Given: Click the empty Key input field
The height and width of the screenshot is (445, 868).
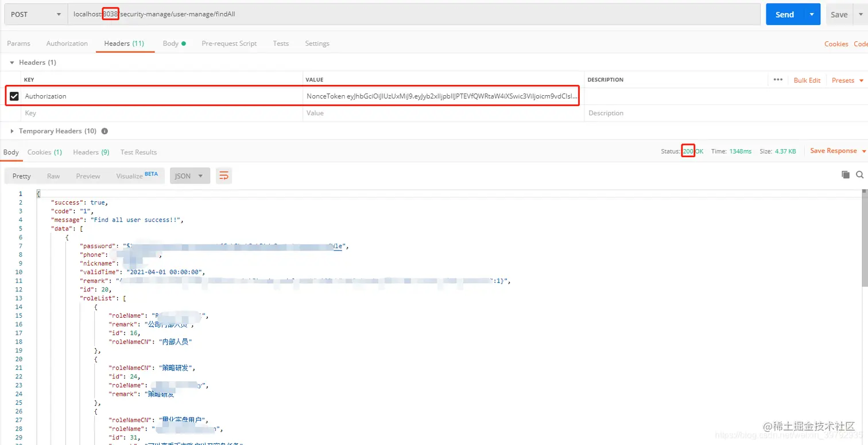Looking at the screenshot, I should [x=162, y=113].
